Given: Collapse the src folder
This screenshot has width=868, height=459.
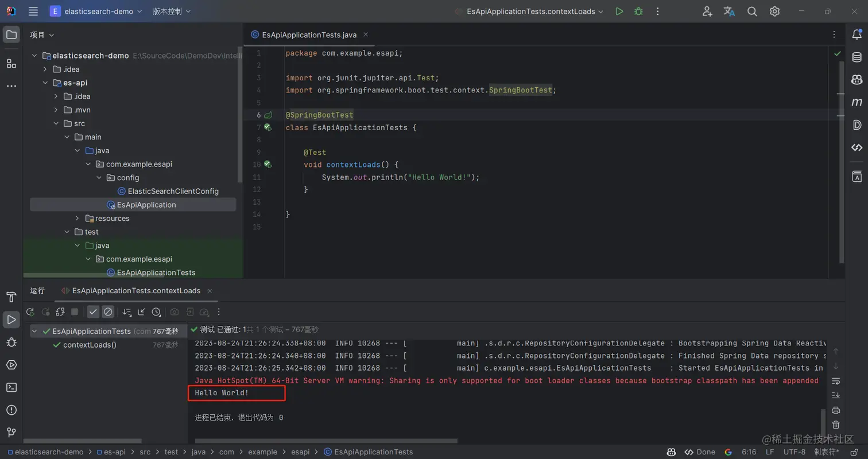Looking at the screenshot, I should (x=56, y=123).
